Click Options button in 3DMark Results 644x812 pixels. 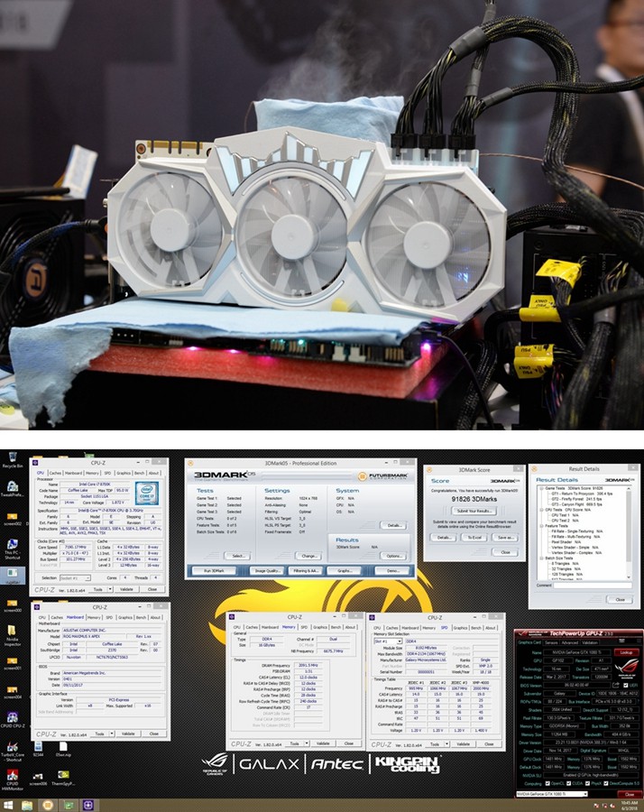(394, 556)
